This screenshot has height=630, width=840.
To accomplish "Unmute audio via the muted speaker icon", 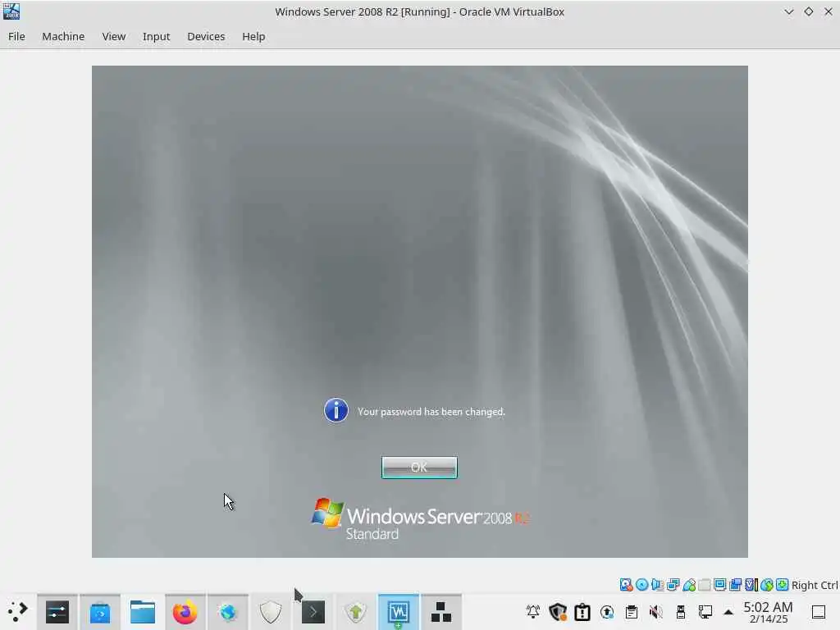I will pos(655,612).
